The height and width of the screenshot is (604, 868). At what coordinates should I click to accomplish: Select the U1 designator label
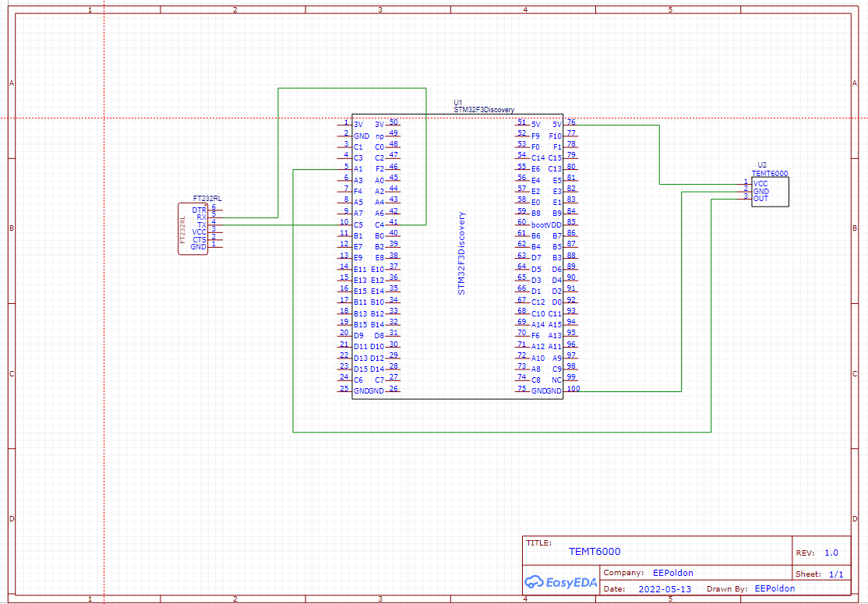(x=458, y=102)
